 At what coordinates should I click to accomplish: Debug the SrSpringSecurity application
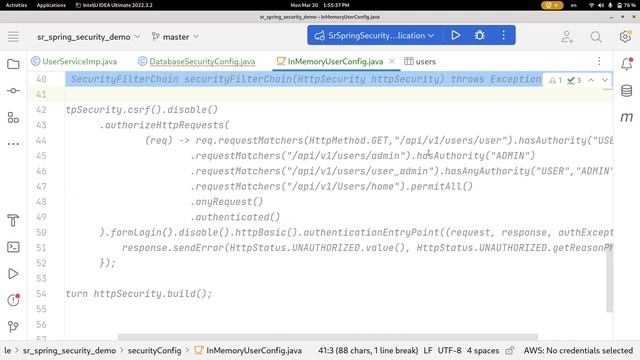click(x=480, y=36)
